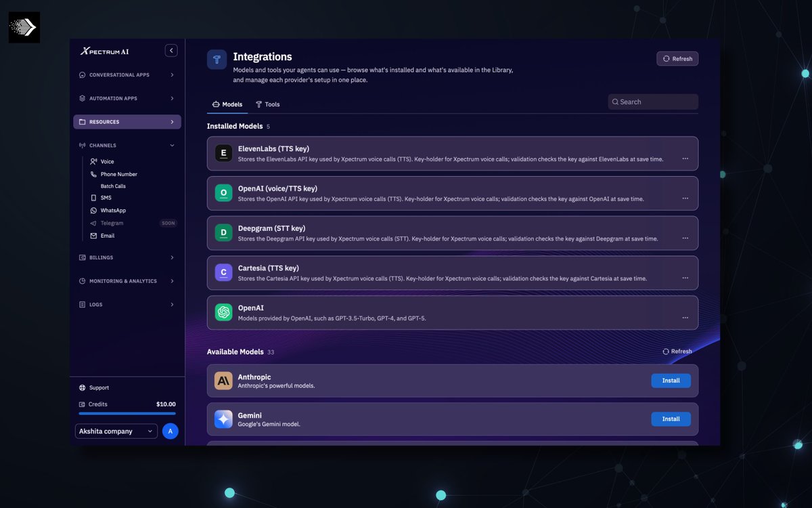Viewport: 812px width, 508px height.
Task: Click the Voice channel icon
Action: click(93, 162)
